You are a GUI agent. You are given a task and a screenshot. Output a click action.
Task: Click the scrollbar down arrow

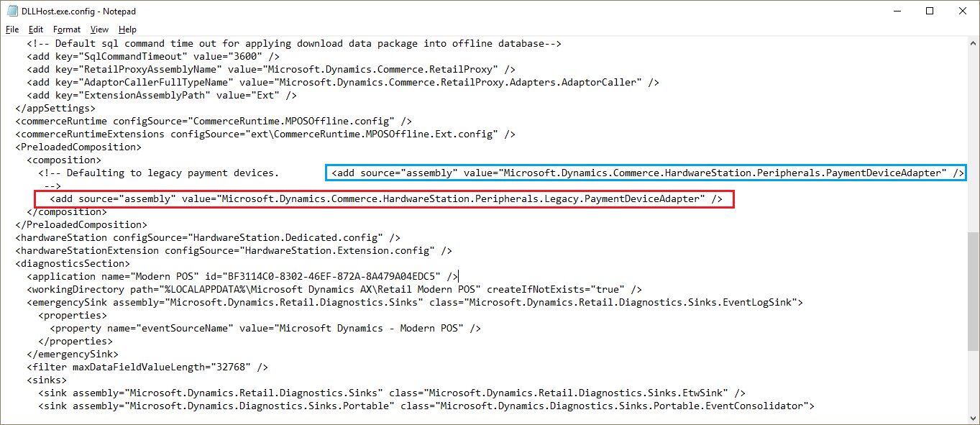973,419
